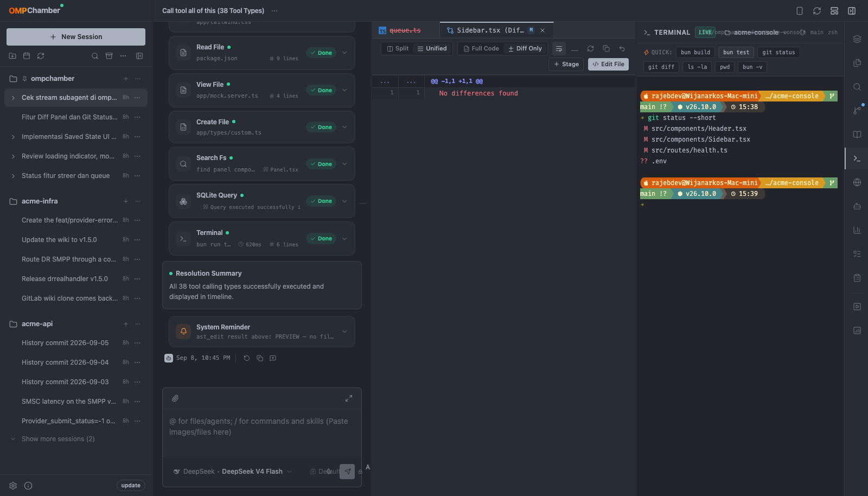868x496 pixels.
Task: Click the Stage button
Action: click(566, 64)
